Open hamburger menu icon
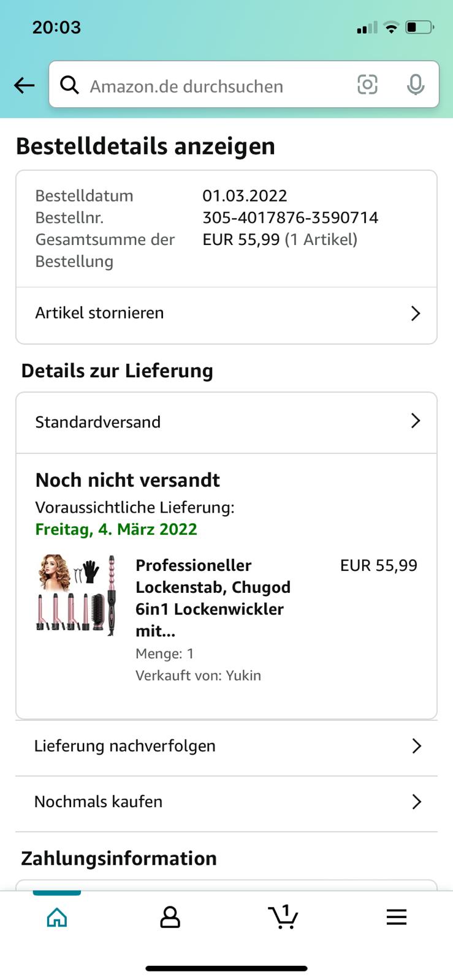This screenshot has width=453, height=980. tap(397, 917)
